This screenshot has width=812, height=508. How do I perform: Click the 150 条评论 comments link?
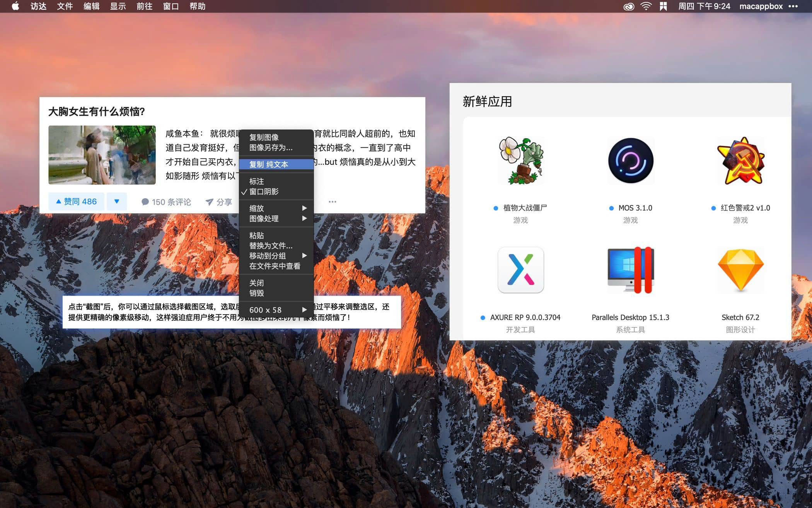pos(166,202)
